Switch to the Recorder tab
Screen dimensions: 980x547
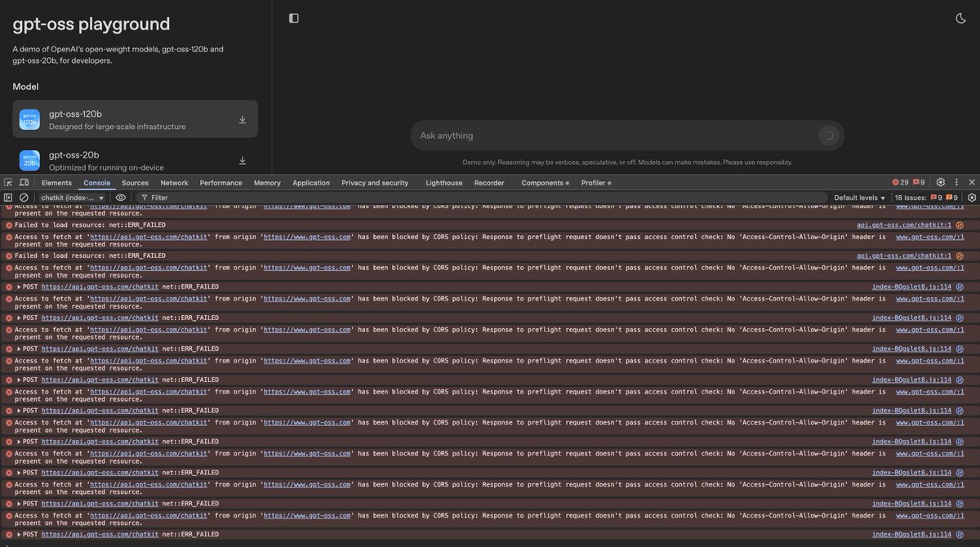coord(489,183)
